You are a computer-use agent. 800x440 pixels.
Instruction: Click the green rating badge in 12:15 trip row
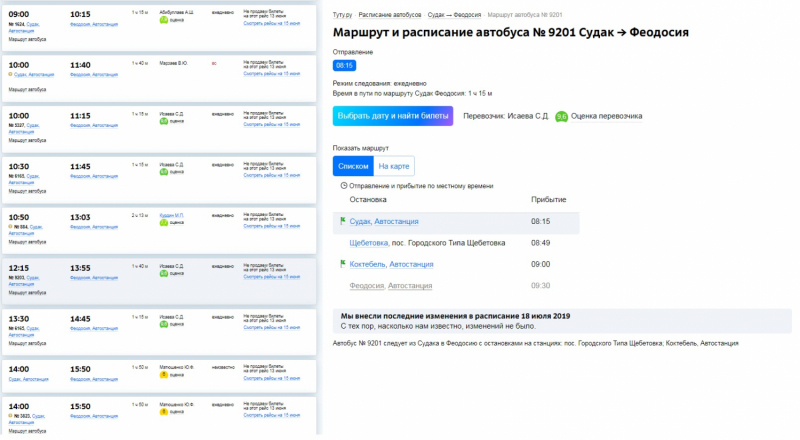click(164, 273)
